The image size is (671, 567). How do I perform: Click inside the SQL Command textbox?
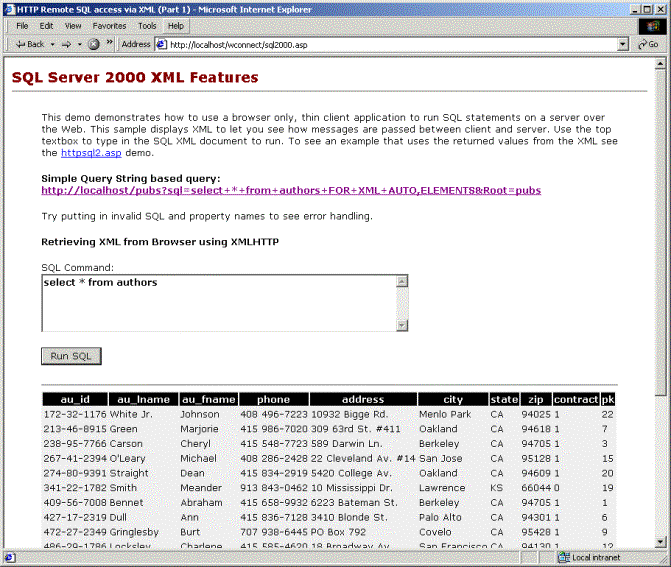click(219, 303)
